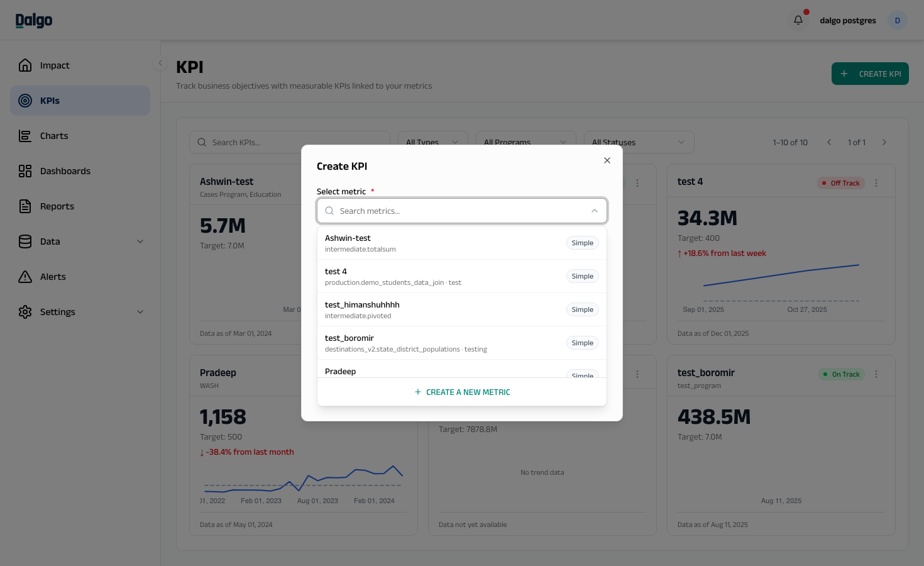Choose the test_himanshuhhhh metric option

click(462, 309)
